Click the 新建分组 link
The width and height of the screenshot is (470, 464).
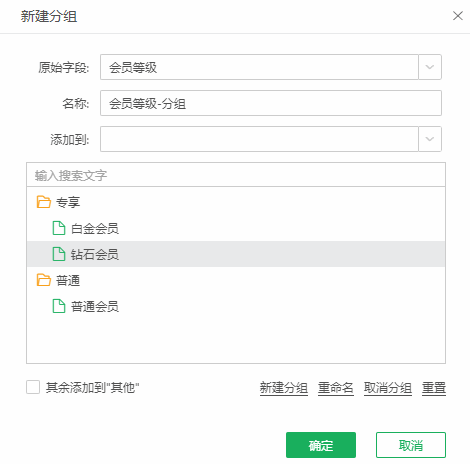tap(284, 388)
